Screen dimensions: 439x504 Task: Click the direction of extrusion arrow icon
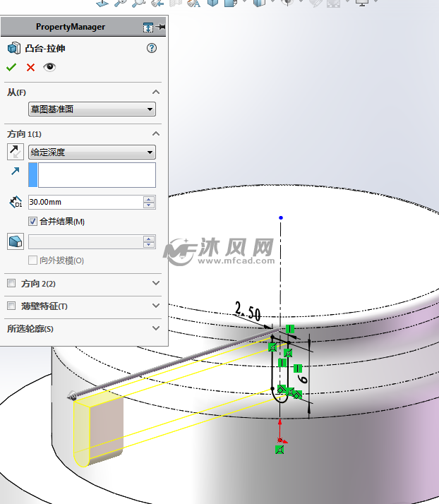coord(15,171)
